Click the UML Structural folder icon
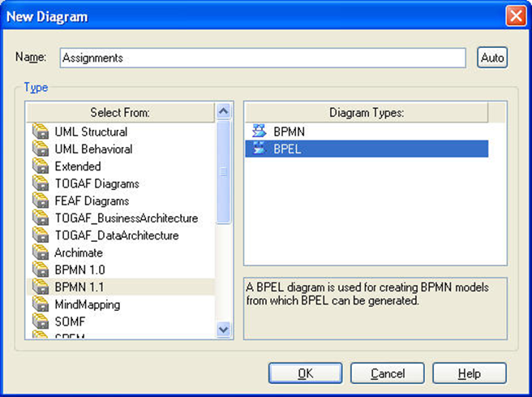 [x=41, y=132]
